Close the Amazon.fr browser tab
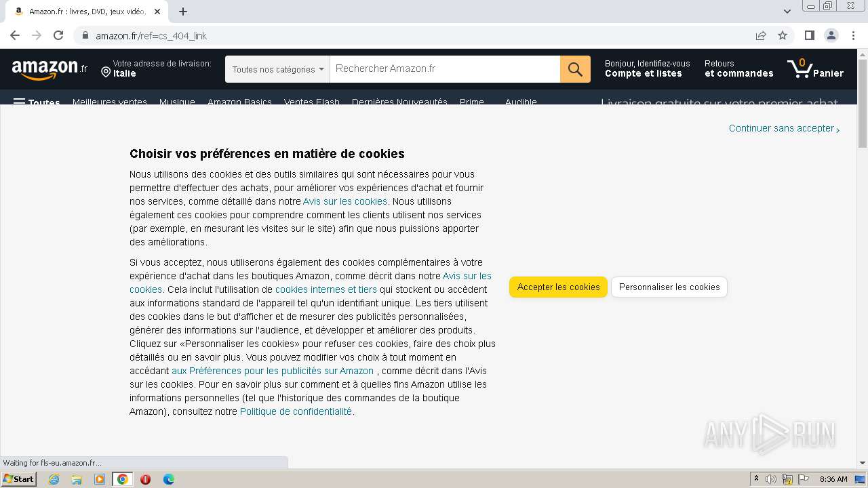This screenshot has width=868, height=488. pos(157,12)
